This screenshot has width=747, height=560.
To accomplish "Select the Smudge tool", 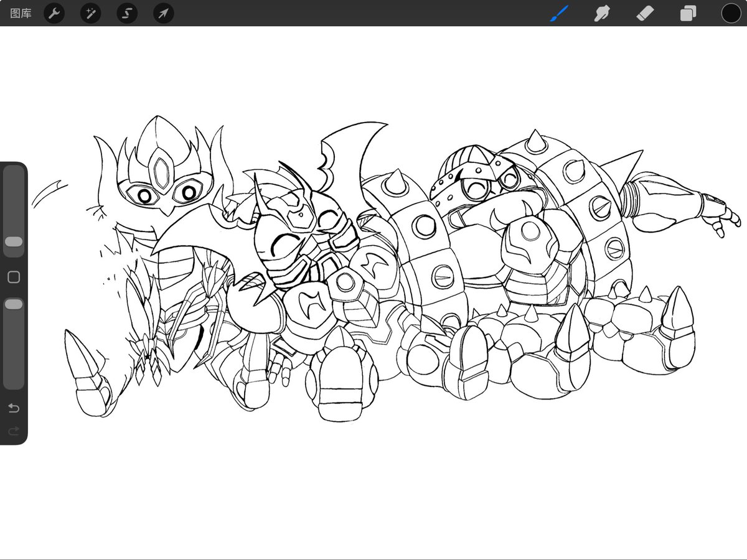I will point(602,13).
